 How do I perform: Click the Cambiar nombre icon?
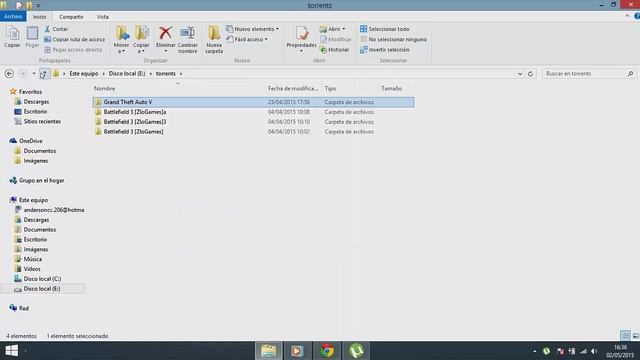188,33
